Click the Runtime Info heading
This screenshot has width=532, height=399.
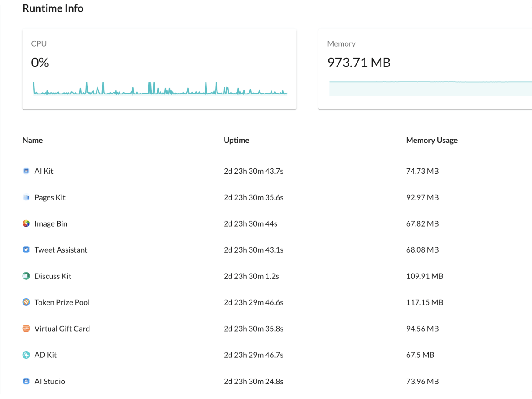[x=53, y=8]
